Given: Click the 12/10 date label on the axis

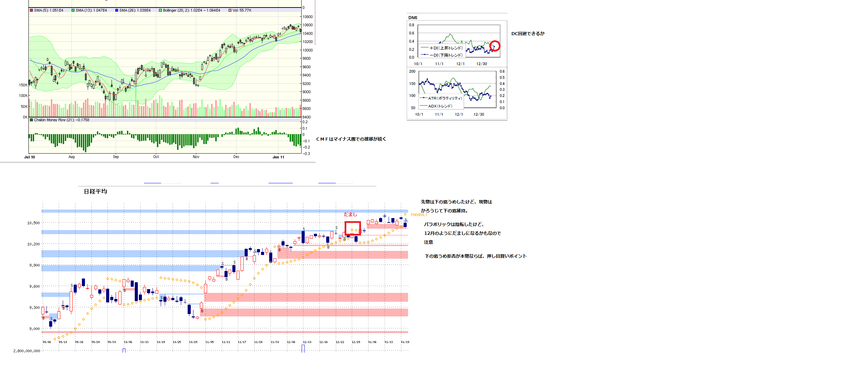Looking at the screenshot, I should 307,342.
